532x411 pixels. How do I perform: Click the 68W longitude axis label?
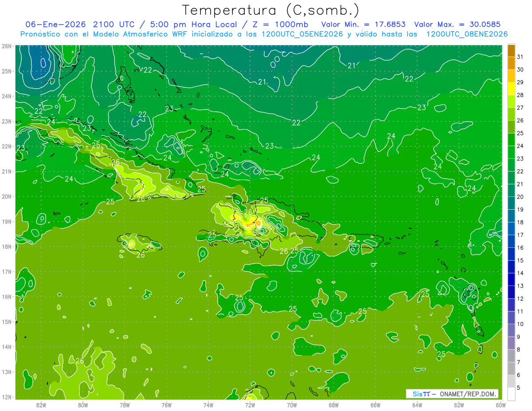click(x=333, y=405)
